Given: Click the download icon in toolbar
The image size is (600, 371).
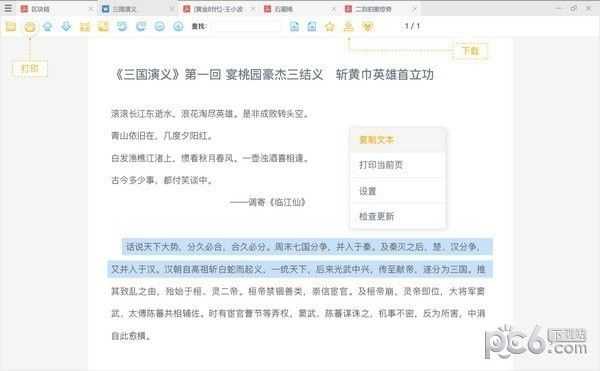Looking at the screenshot, I should pos(348,26).
